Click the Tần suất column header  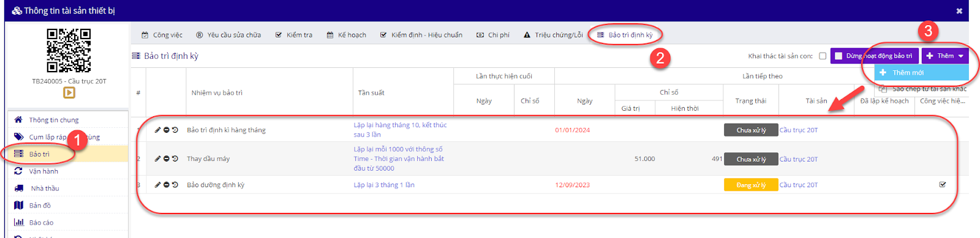pyautogui.click(x=371, y=93)
